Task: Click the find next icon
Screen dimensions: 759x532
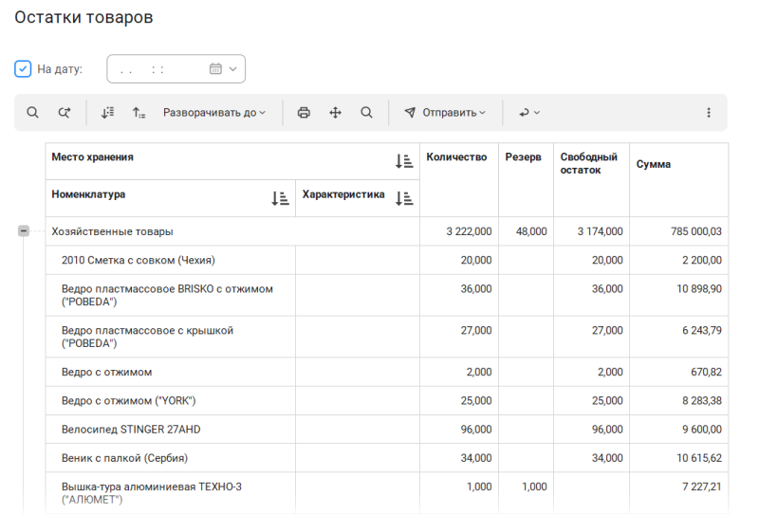Action: pos(64,113)
